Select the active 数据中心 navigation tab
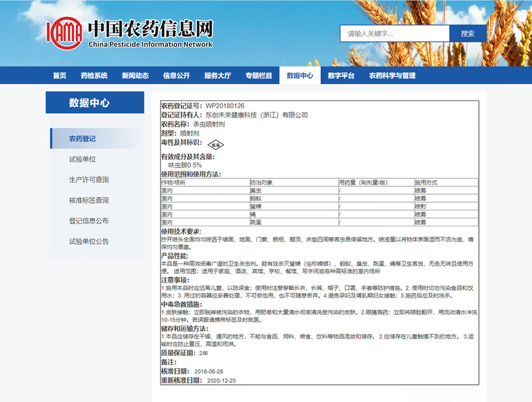532x402 pixels. (x=299, y=76)
